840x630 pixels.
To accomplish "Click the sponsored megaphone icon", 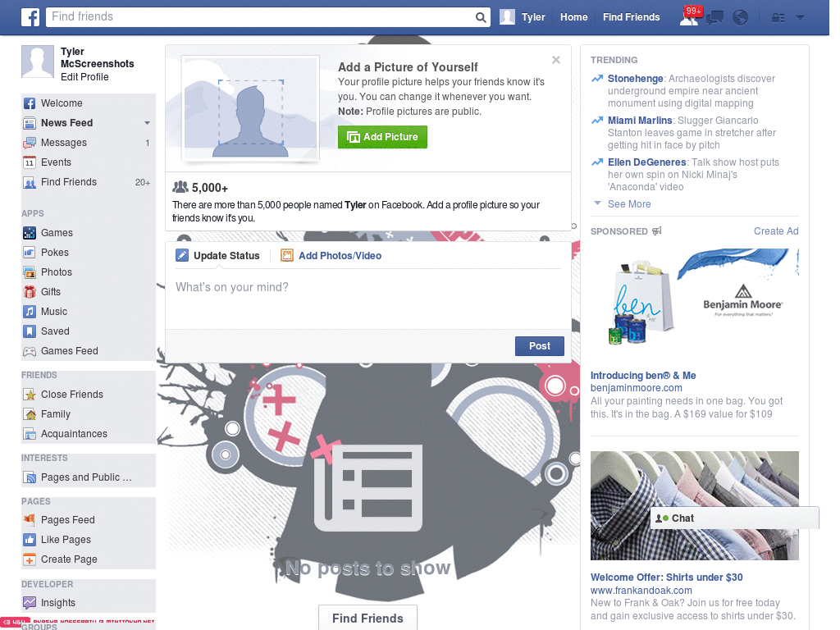I will pyautogui.click(x=657, y=231).
